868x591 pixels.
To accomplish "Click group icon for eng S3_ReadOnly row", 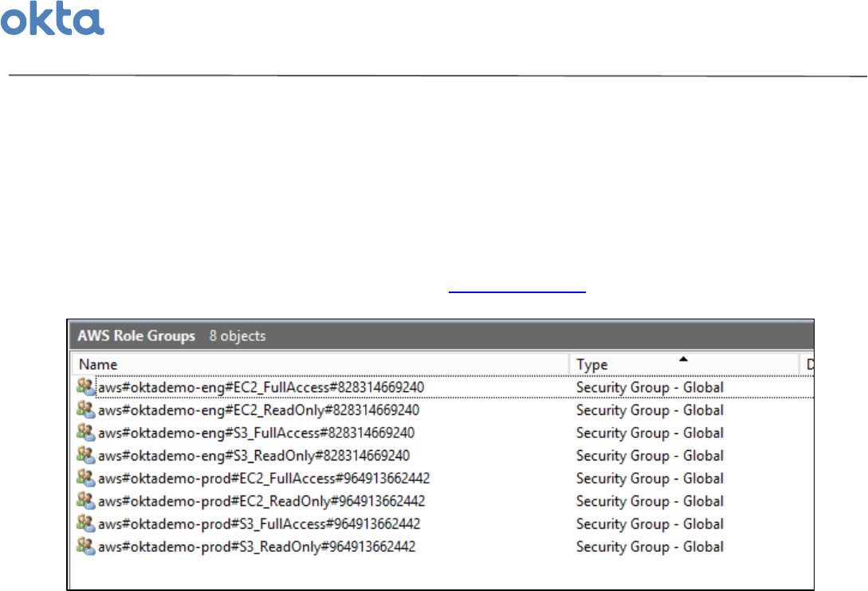I will [86, 455].
